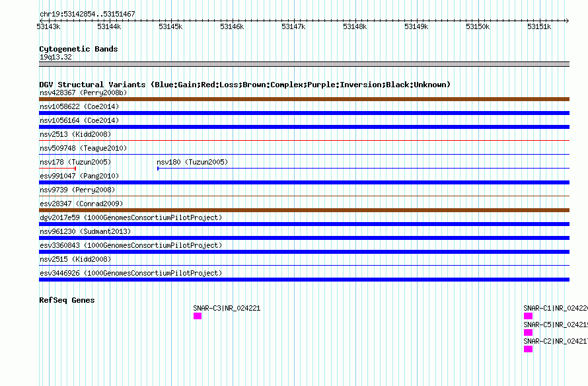
Task: Click the blue nsv1058622 gain bar
Action: [304, 113]
